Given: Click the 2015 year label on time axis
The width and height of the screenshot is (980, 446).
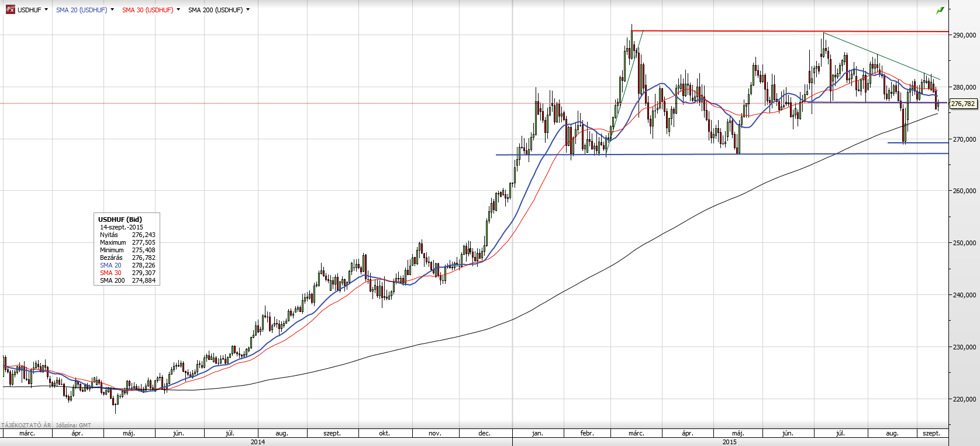Looking at the screenshot, I should click(x=729, y=442).
